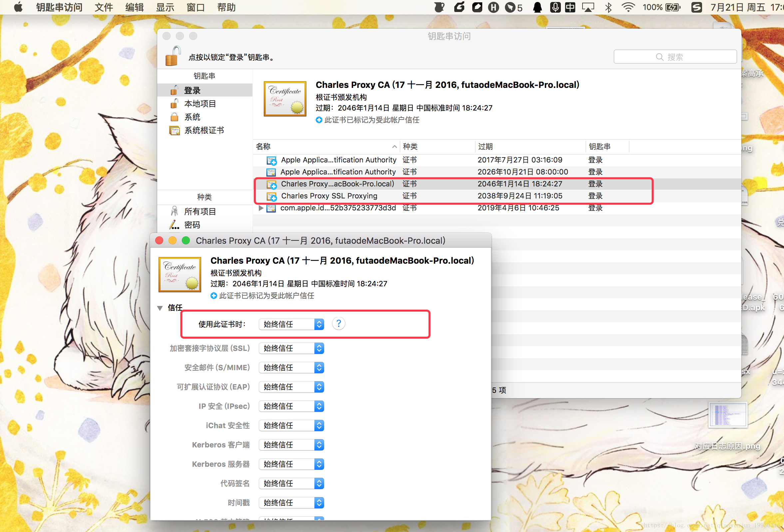The image size is (784, 532).
Task: Open 加密套接字协议层 (SSL) trust dropdown
Action: pos(291,348)
